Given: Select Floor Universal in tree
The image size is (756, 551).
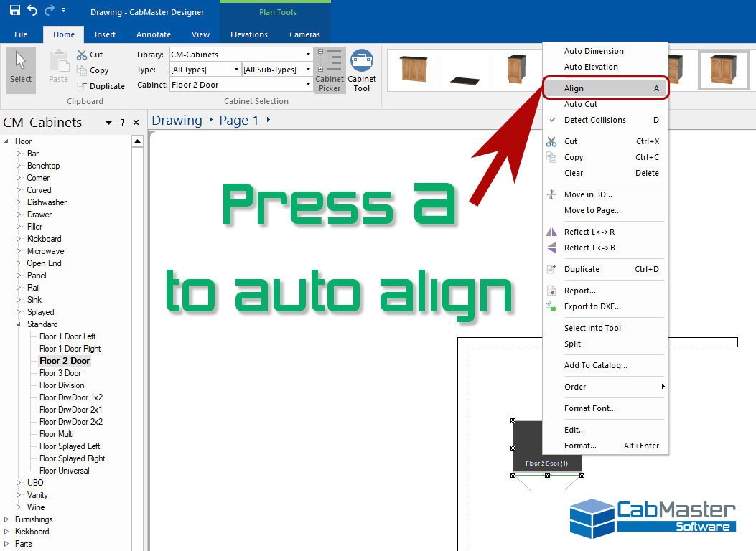Looking at the screenshot, I should point(65,471).
